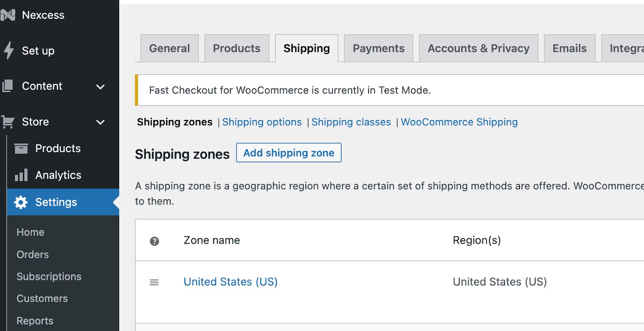Click the Zone name help question icon
The image size is (644, 331).
pyautogui.click(x=154, y=241)
